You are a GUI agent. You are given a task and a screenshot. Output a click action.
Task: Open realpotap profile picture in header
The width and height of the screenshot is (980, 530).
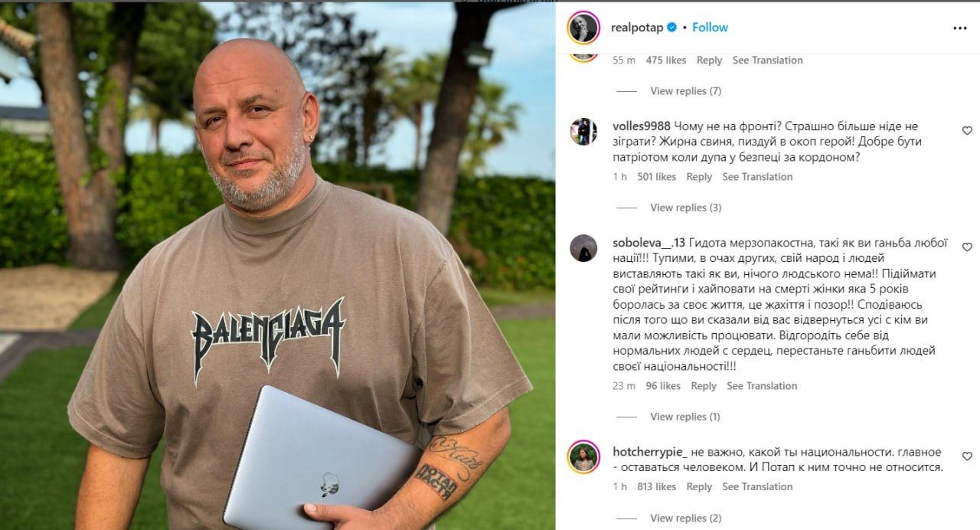click(x=583, y=28)
